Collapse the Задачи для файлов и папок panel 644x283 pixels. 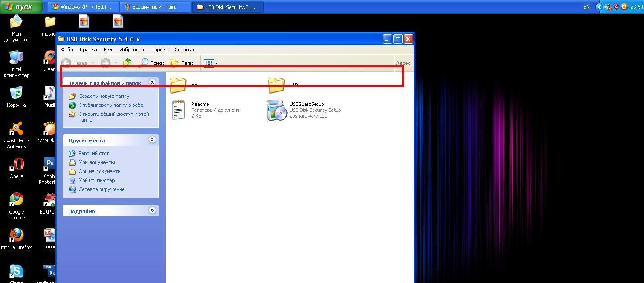[152, 82]
